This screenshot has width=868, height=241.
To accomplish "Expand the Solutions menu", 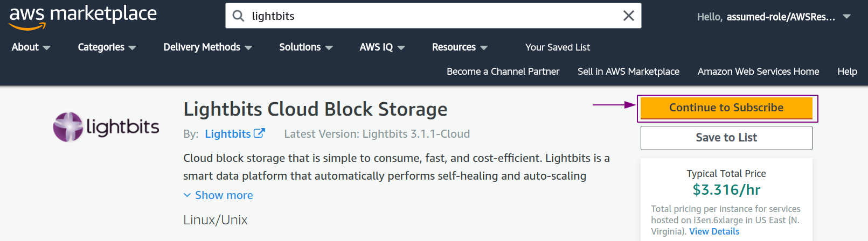I will [x=305, y=47].
